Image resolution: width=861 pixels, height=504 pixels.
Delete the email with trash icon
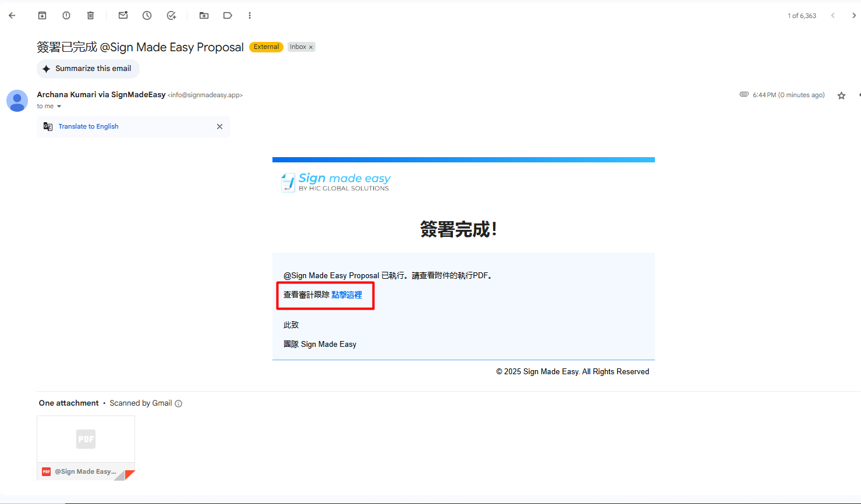click(90, 16)
